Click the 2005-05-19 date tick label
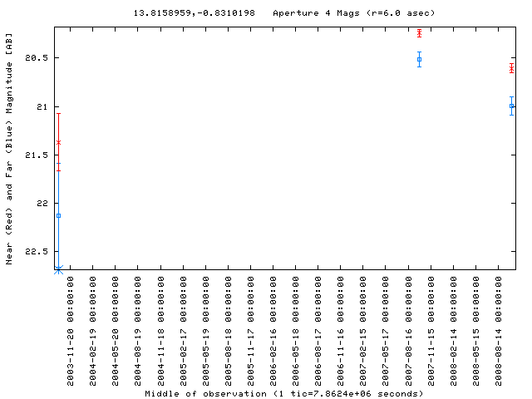The height and width of the screenshot is (399, 532). (205, 331)
